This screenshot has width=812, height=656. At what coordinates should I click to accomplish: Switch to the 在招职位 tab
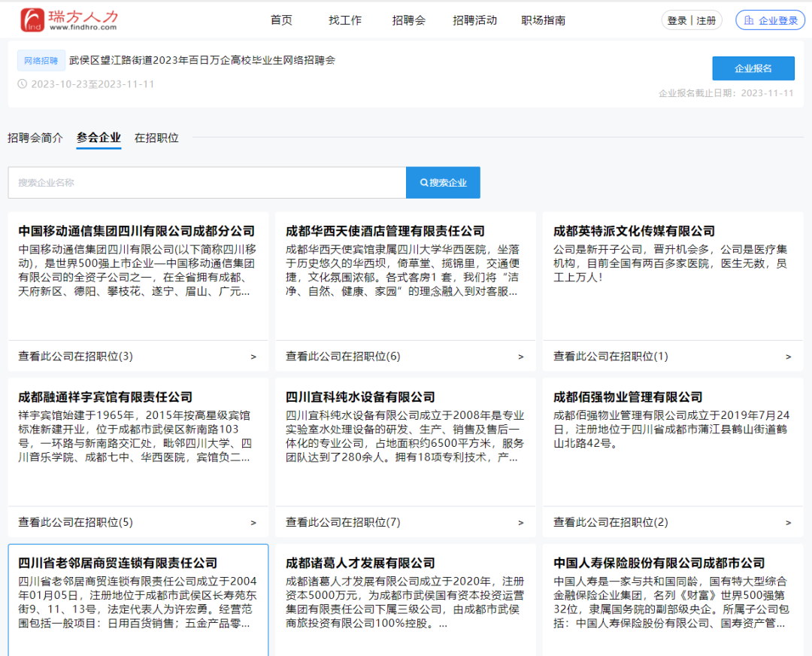click(x=156, y=138)
